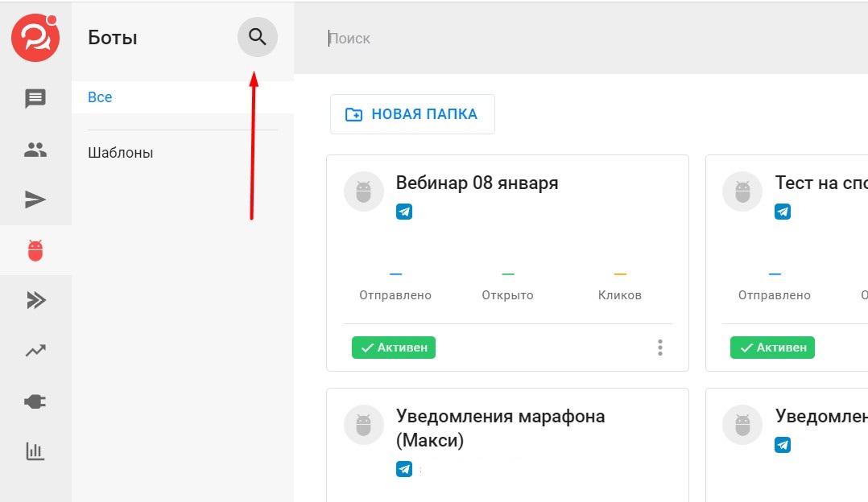The width and height of the screenshot is (868, 502).
Task: Click the Поиск search field
Action: [x=564, y=39]
